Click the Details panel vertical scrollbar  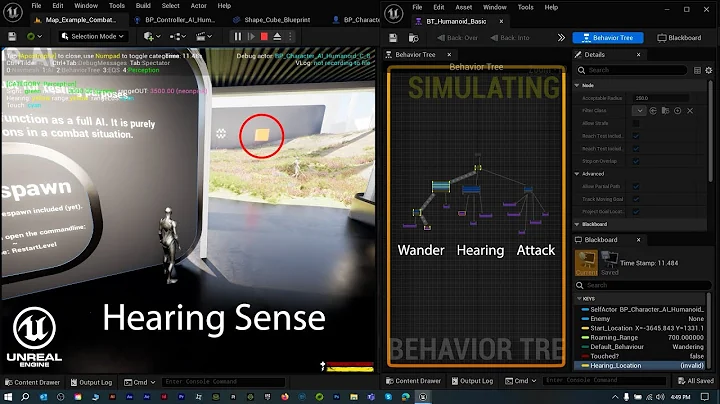coord(710,131)
